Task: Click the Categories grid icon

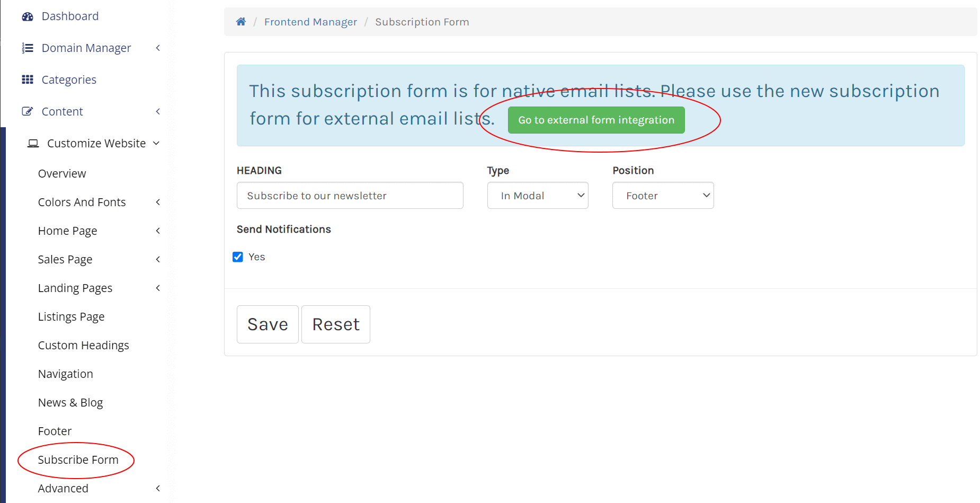Action: pyautogui.click(x=28, y=80)
